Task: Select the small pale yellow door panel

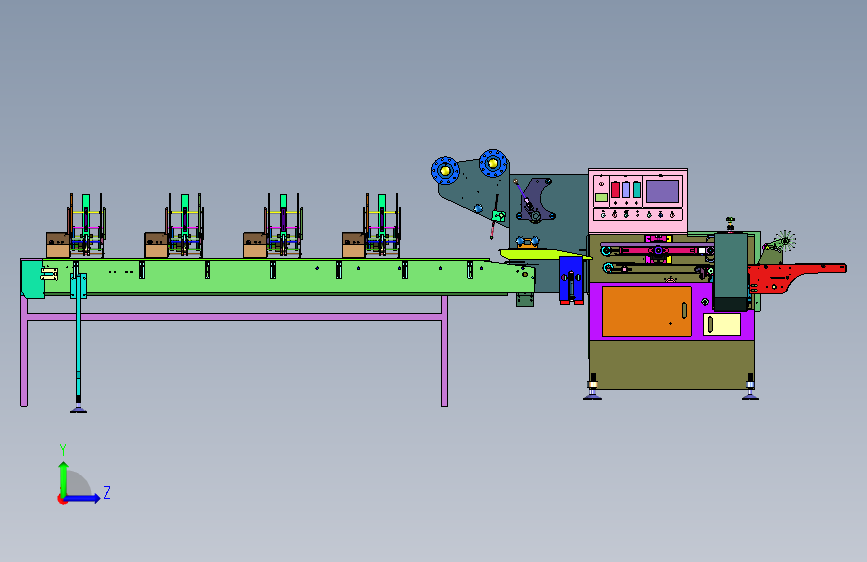Action: [722, 324]
